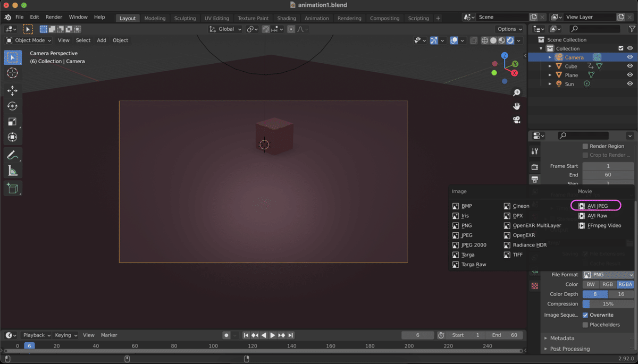Select the Transform tool
This screenshot has height=364, width=638.
coord(13,137)
